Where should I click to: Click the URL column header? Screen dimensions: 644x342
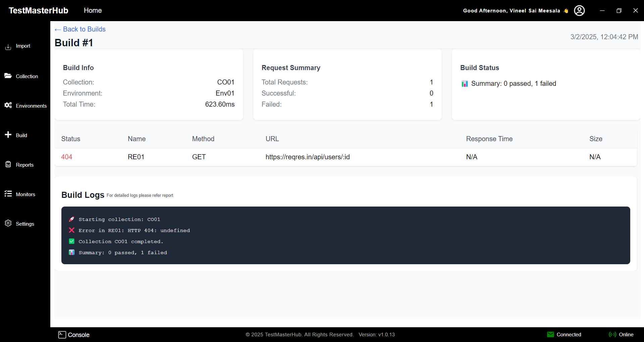click(x=272, y=139)
